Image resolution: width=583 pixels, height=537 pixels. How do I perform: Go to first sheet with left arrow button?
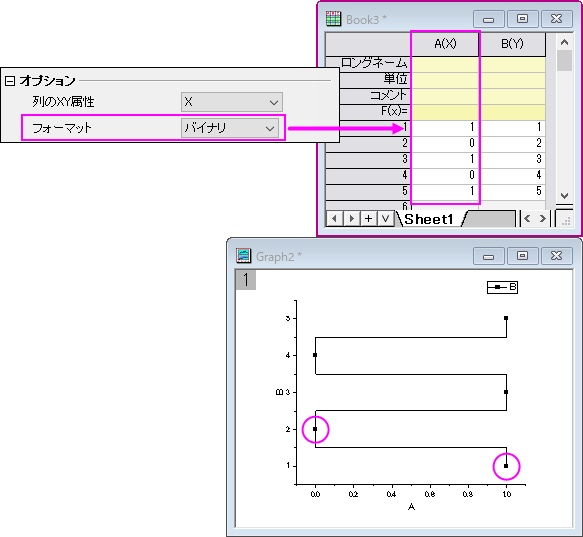(334, 219)
